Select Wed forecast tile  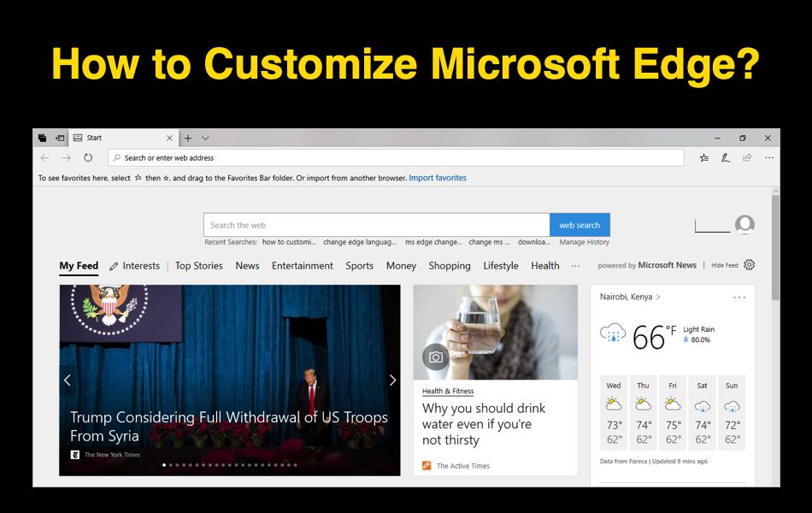click(x=614, y=412)
